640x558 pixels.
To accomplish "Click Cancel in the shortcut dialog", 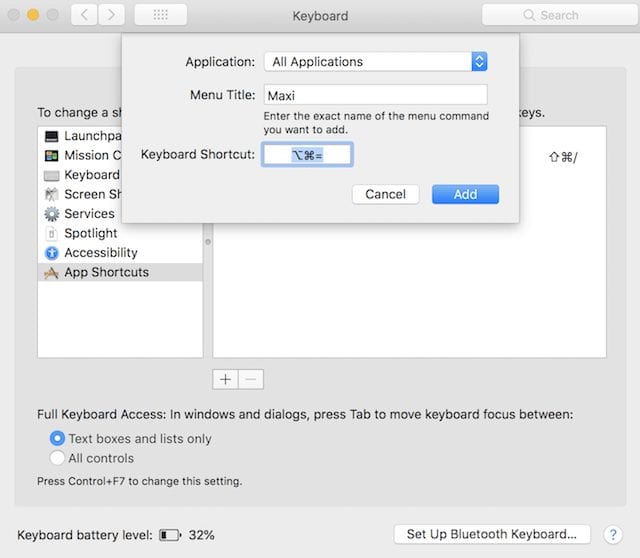I will (385, 194).
